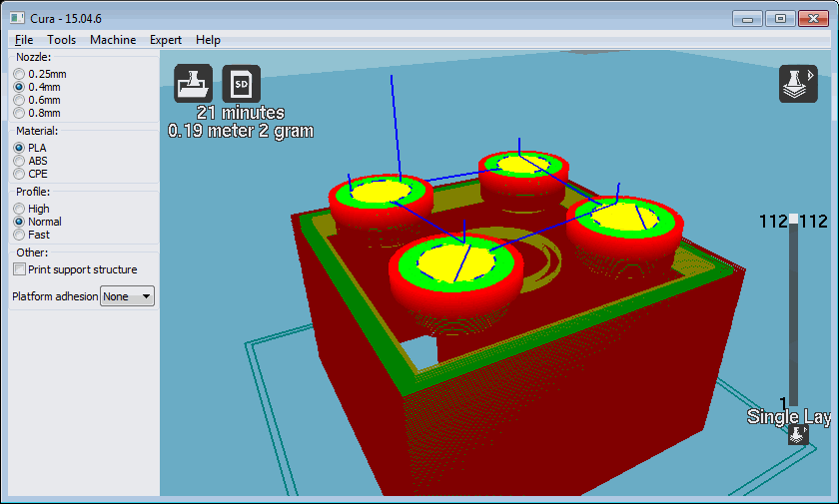Open the Expert menu
839x504 pixels.
(166, 40)
